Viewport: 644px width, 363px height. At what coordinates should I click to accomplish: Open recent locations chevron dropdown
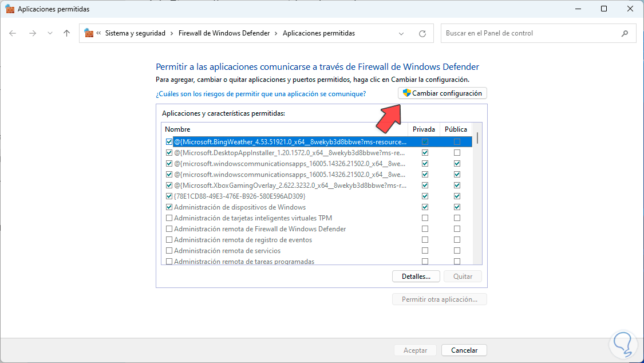[50, 33]
